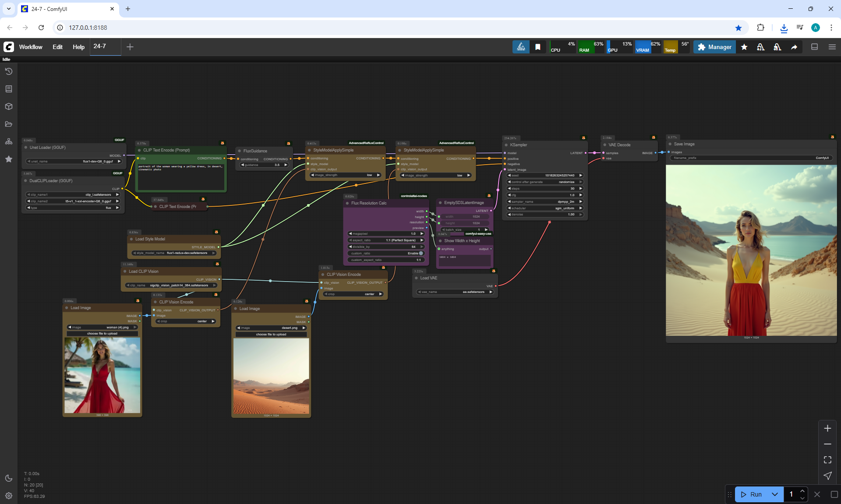Open vae_name ae.safetensors combo

pyautogui.click(x=455, y=292)
